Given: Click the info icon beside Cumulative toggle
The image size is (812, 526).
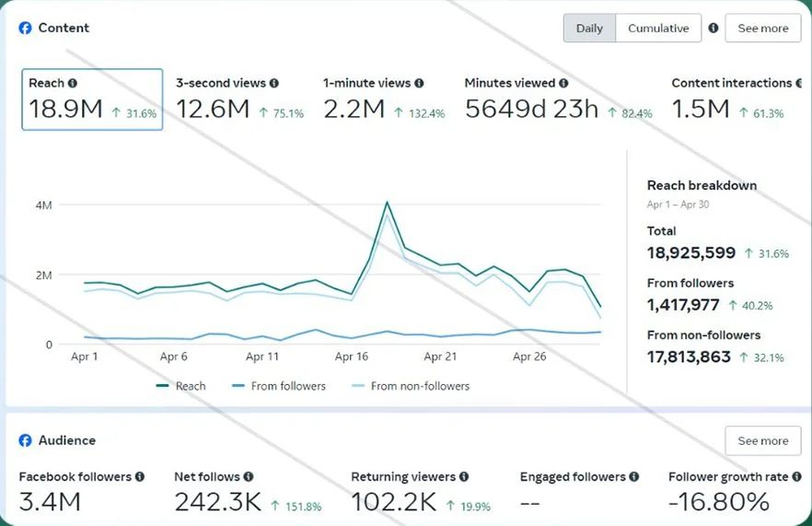Looking at the screenshot, I should coord(713,28).
